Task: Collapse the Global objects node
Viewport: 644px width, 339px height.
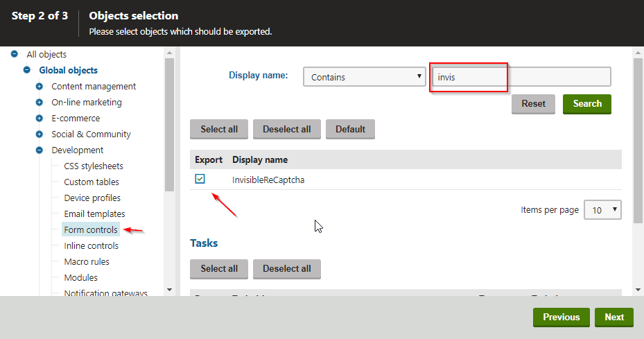Action: (27, 70)
